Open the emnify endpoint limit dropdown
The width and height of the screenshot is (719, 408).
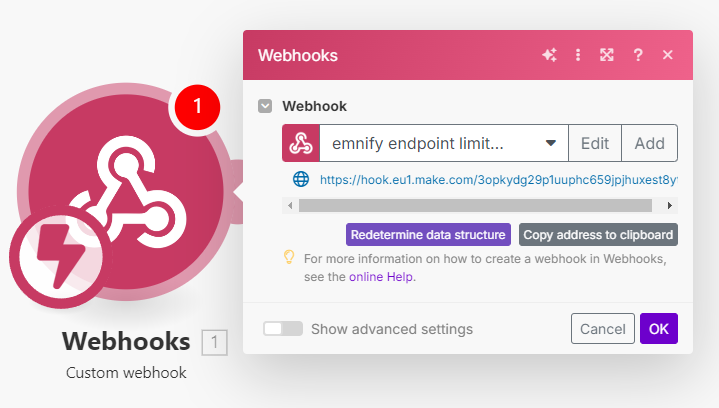tap(443, 143)
